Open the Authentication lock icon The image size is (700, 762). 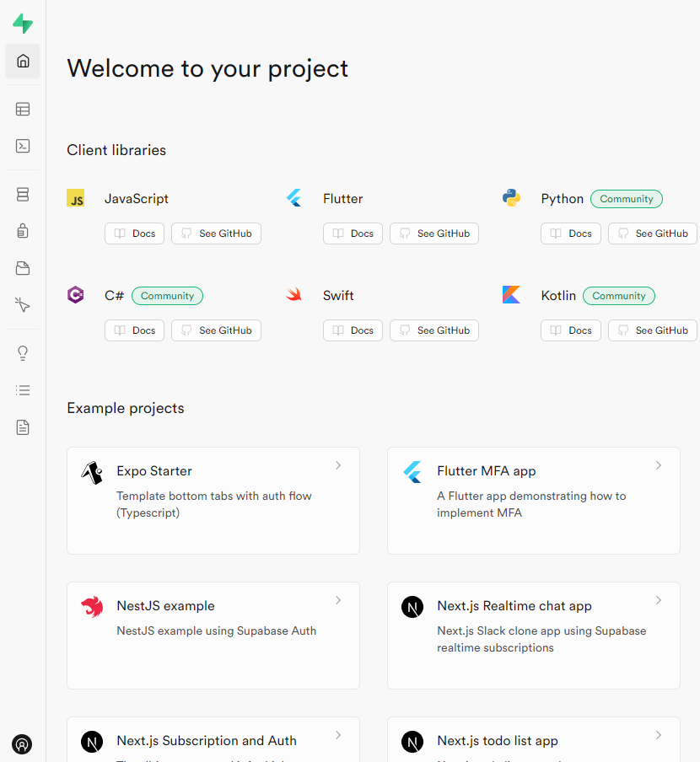[x=23, y=231]
